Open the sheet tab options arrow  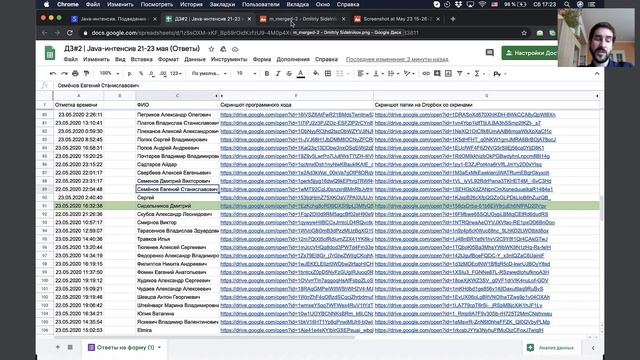tap(159, 347)
